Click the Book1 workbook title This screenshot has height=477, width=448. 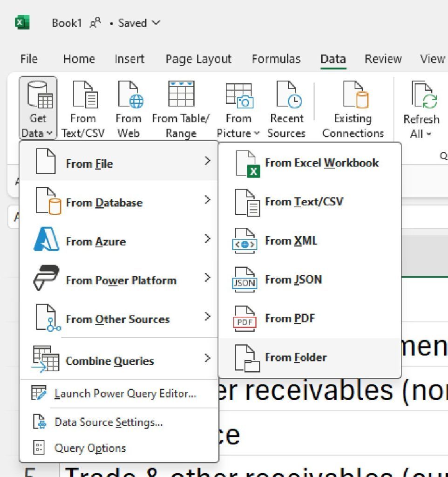pos(67,23)
